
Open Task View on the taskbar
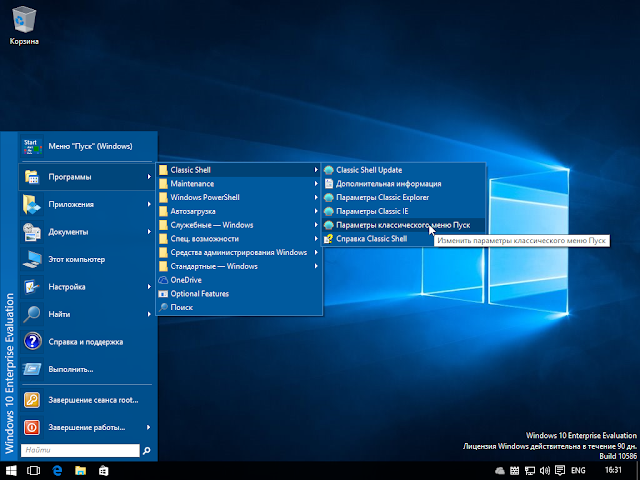tap(33, 471)
